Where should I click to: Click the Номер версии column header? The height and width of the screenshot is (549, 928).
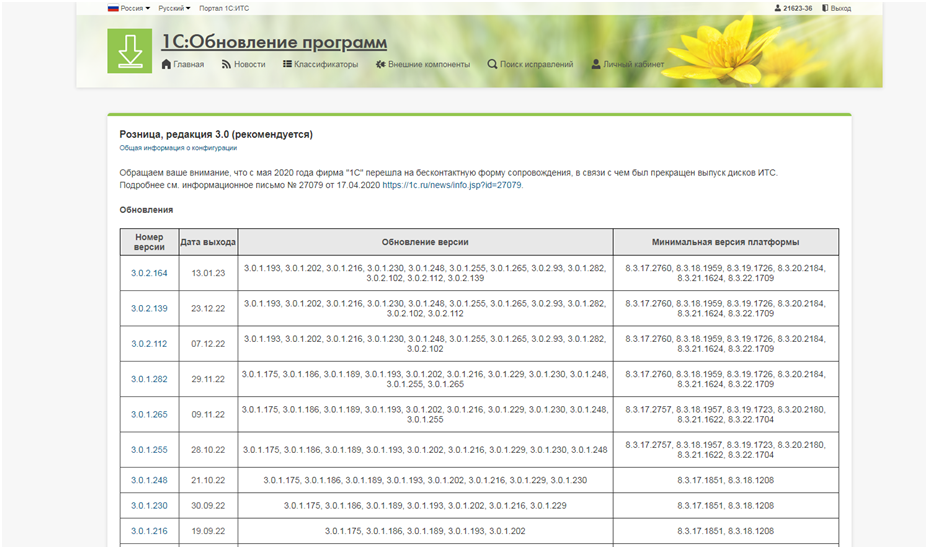point(149,242)
